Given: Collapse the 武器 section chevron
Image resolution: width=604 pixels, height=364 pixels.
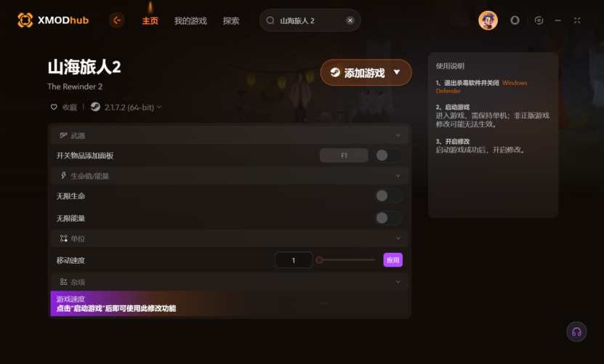Looking at the screenshot, I should click(x=398, y=135).
